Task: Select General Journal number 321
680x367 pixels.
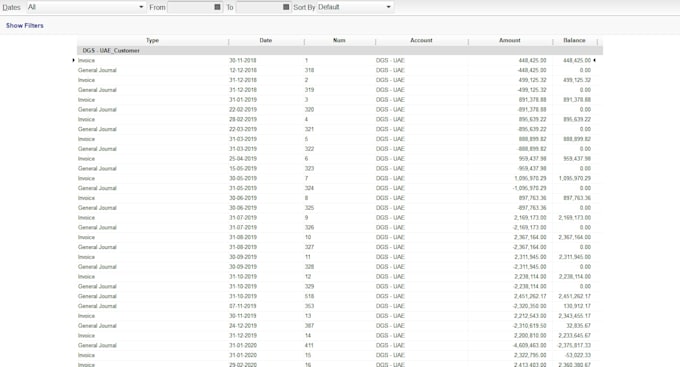Action: pos(309,129)
